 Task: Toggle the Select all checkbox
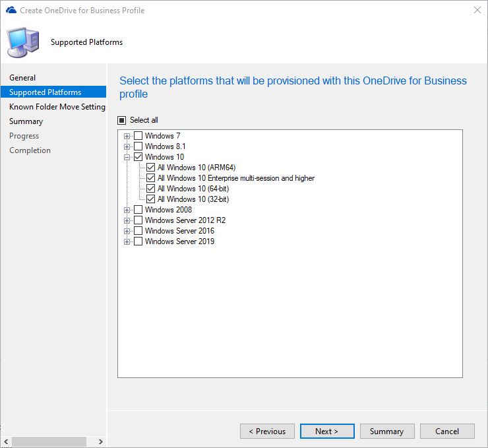click(122, 120)
